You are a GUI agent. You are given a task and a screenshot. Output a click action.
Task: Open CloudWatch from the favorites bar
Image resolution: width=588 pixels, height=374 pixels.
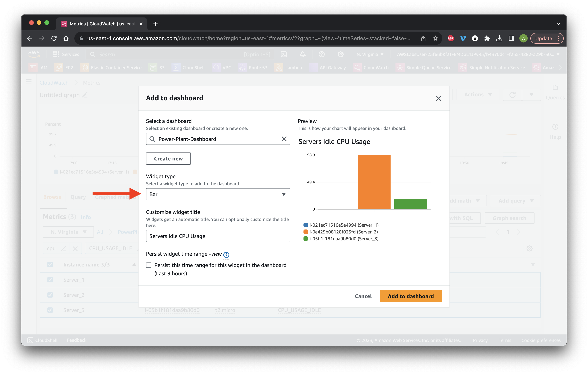[371, 68]
